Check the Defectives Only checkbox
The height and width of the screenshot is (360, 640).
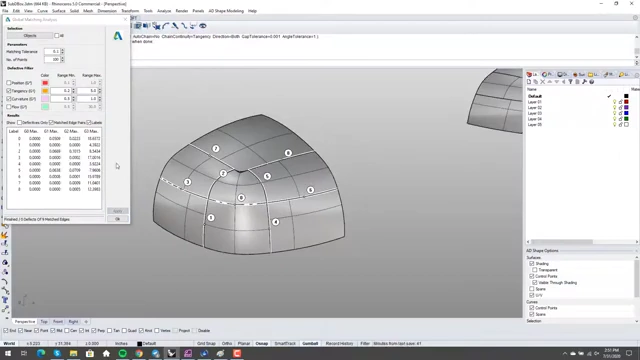19,122
